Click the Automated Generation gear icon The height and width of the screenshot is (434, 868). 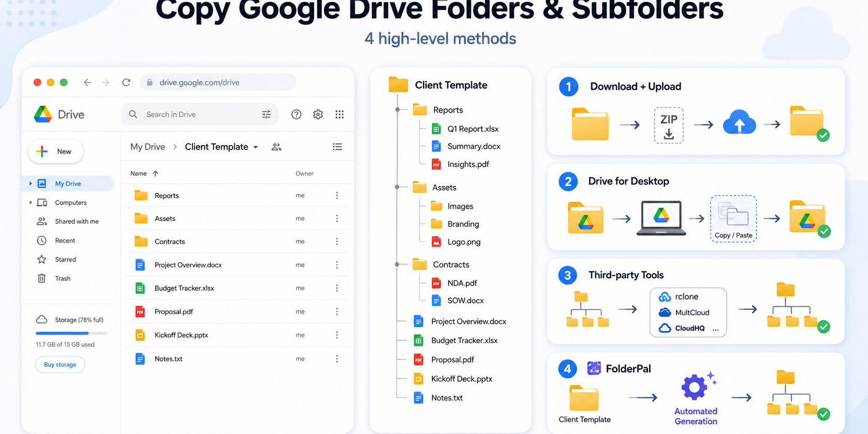pos(696,386)
